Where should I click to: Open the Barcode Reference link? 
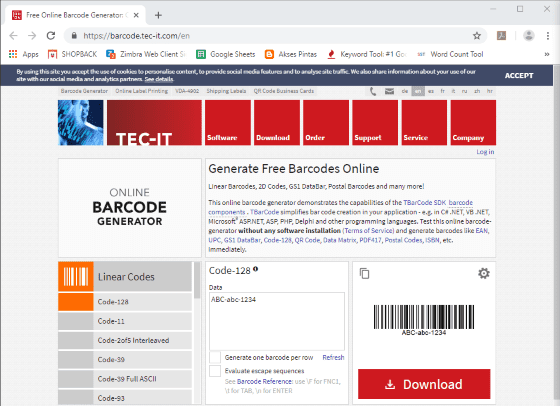click(265, 381)
